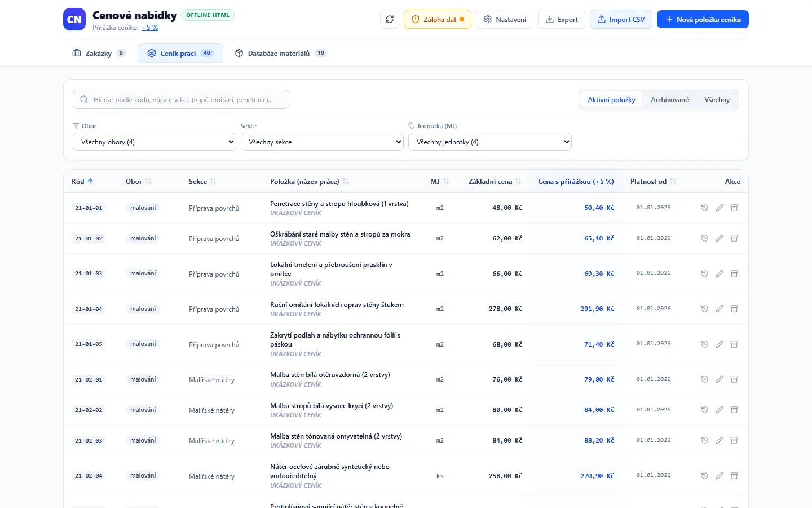The image size is (812, 508).
Task: Show Všechny items filter
Action: tap(717, 100)
